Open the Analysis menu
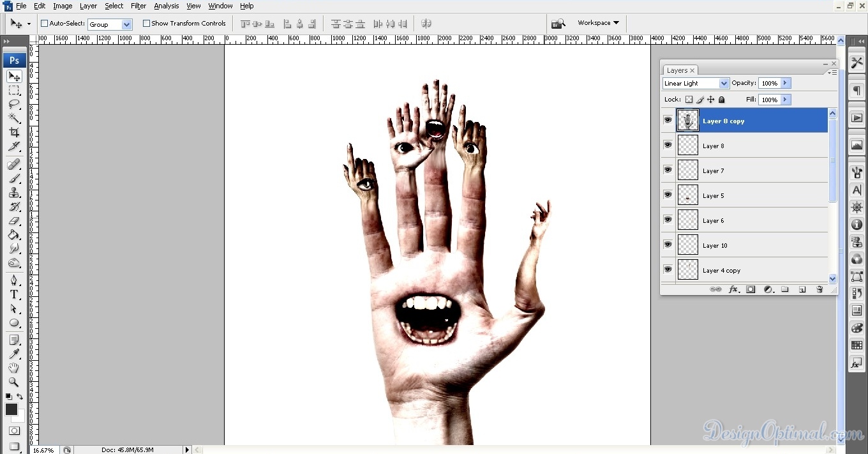This screenshot has width=868, height=454. [x=167, y=6]
